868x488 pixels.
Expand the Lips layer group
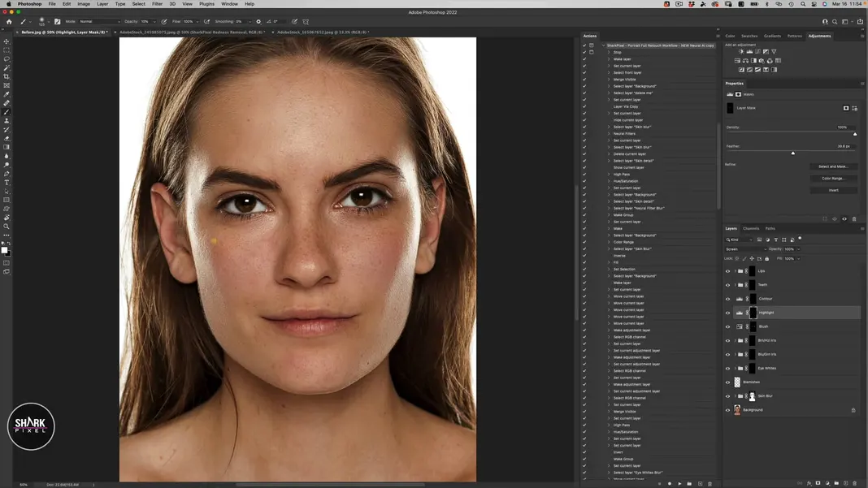(x=735, y=271)
